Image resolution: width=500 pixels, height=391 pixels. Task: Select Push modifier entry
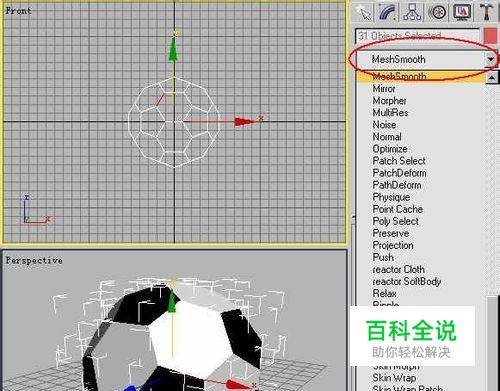[383, 257]
